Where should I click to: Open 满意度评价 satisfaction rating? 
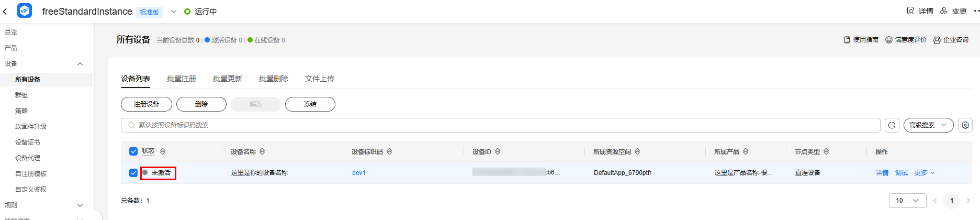coord(906,40)
